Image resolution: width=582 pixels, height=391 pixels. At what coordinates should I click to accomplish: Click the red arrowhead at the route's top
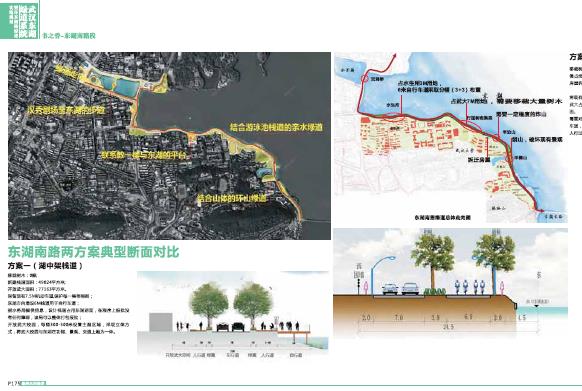(395, 56)
